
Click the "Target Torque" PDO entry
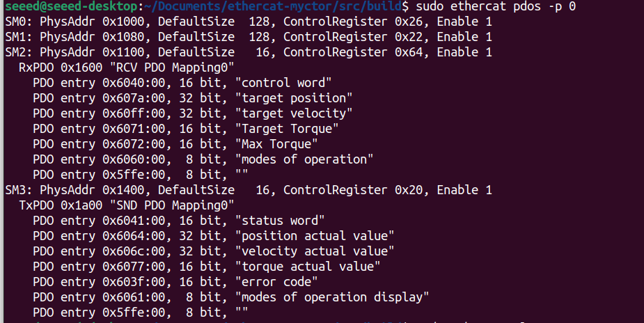185,129
